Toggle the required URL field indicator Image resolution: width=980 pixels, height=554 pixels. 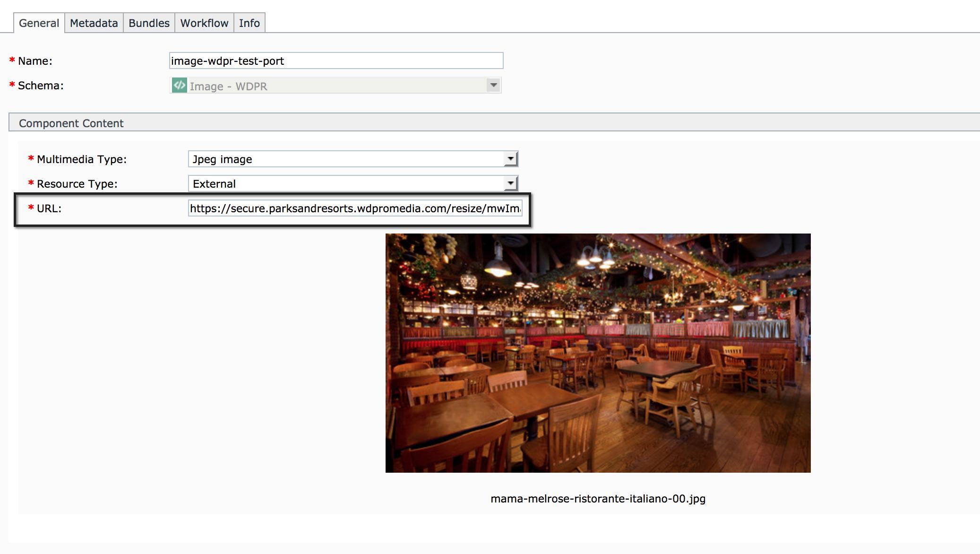(x=30, y=208)
